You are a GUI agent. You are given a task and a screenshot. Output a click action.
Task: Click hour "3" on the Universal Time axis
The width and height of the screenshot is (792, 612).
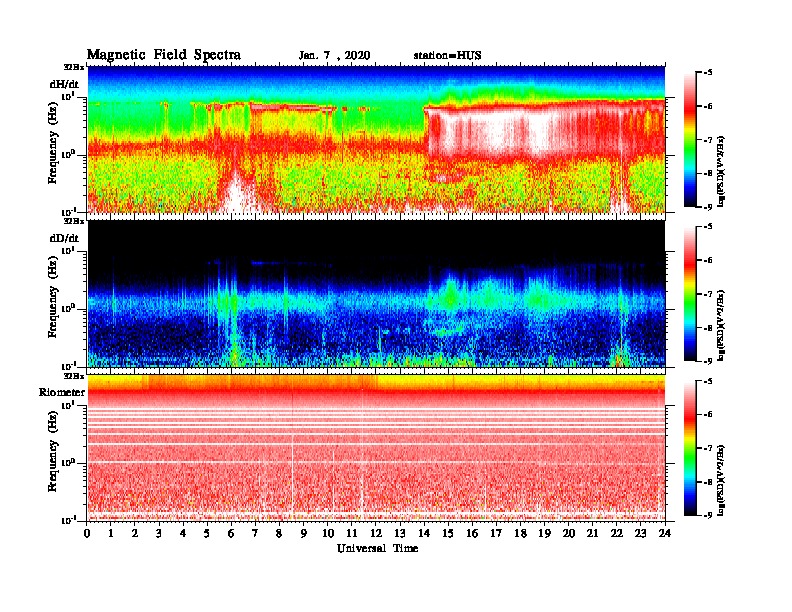click(x=159, y=534)
